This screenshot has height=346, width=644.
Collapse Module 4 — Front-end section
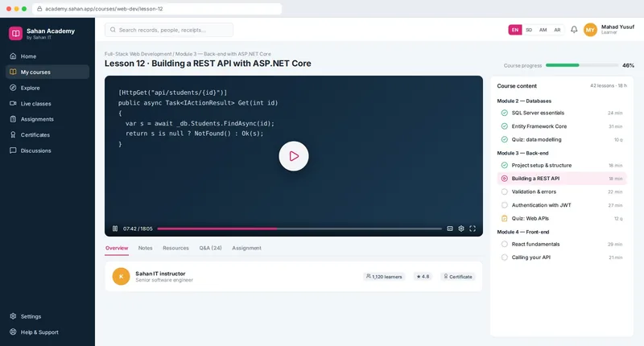tap(522, 232)
